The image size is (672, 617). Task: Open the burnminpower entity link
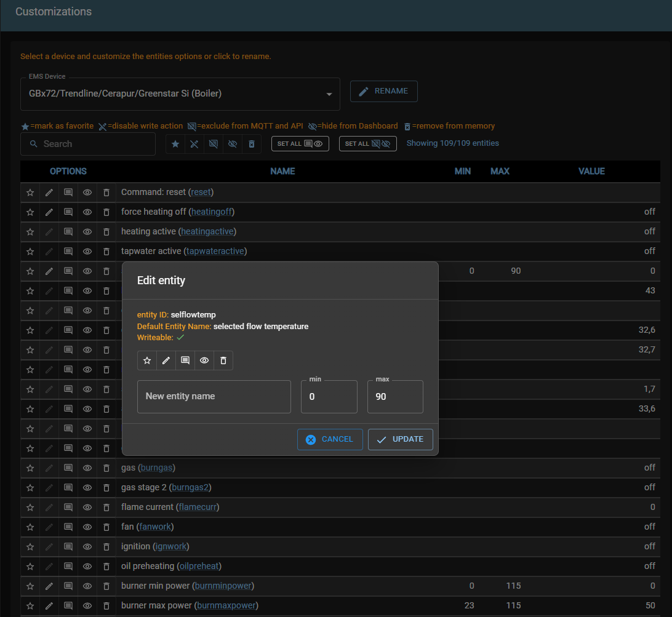pos(223,586)
